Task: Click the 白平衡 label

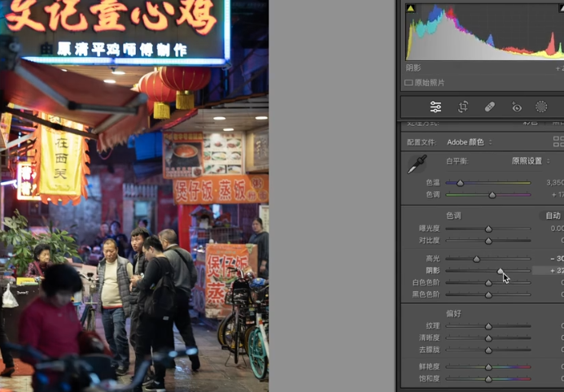Action: tap(457, 161)
